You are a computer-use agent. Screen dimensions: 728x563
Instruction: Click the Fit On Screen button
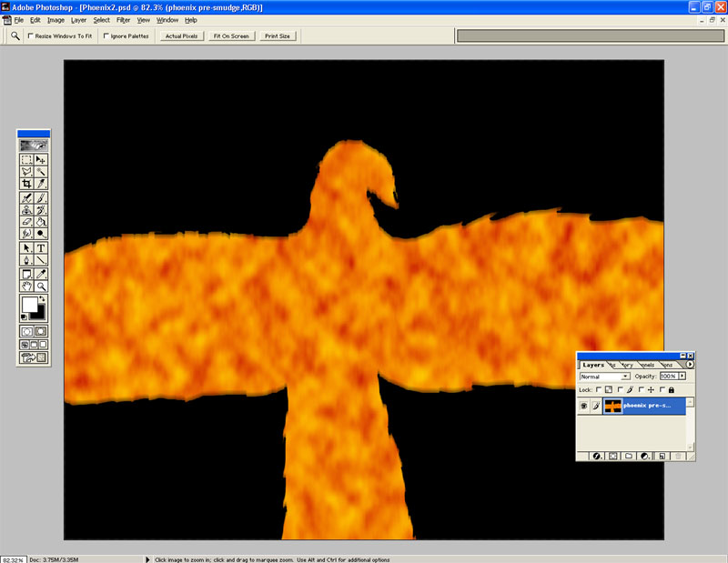(x=230, y=35)
